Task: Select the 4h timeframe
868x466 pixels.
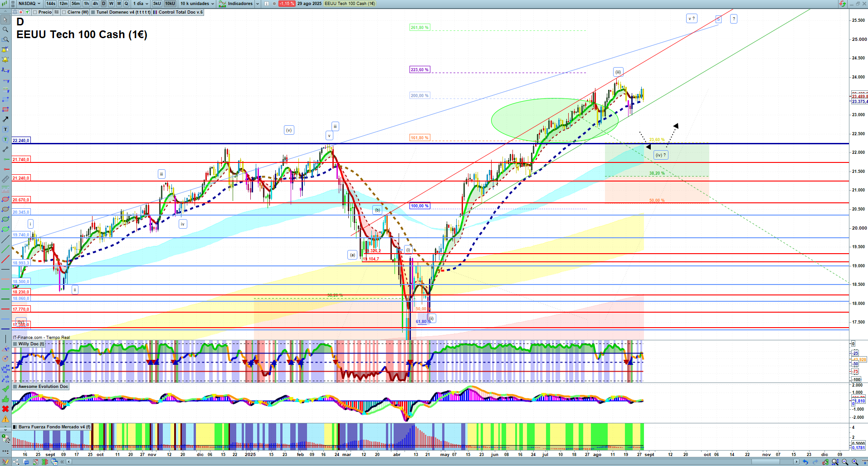Action: (x=95, y=4)
